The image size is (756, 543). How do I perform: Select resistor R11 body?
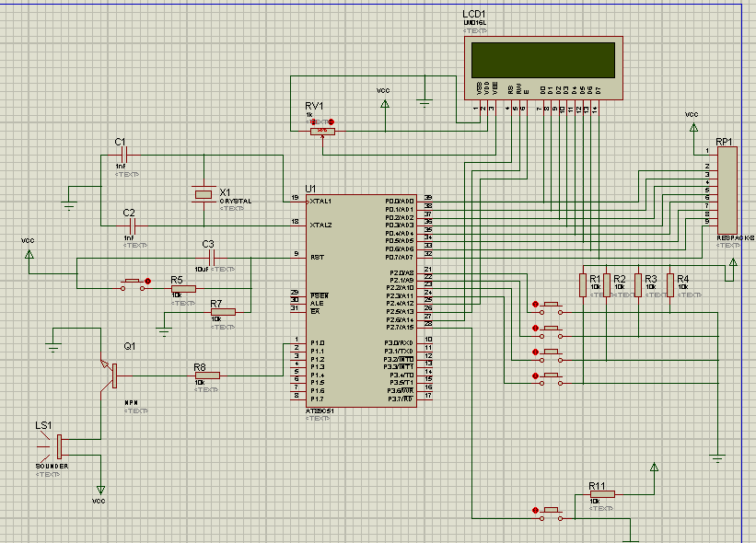point(602,494)
